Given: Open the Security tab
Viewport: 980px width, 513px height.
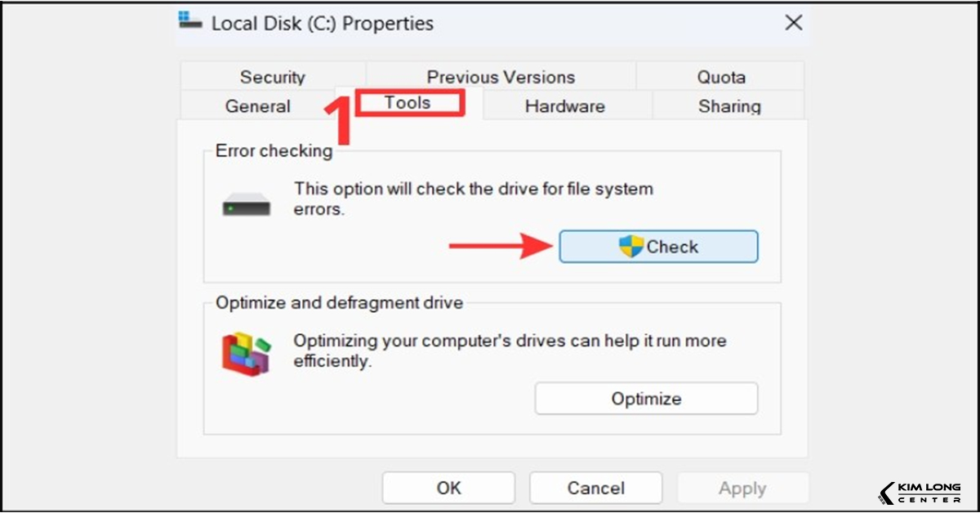Looking at the screenshot, I should [x=272, y=76].
